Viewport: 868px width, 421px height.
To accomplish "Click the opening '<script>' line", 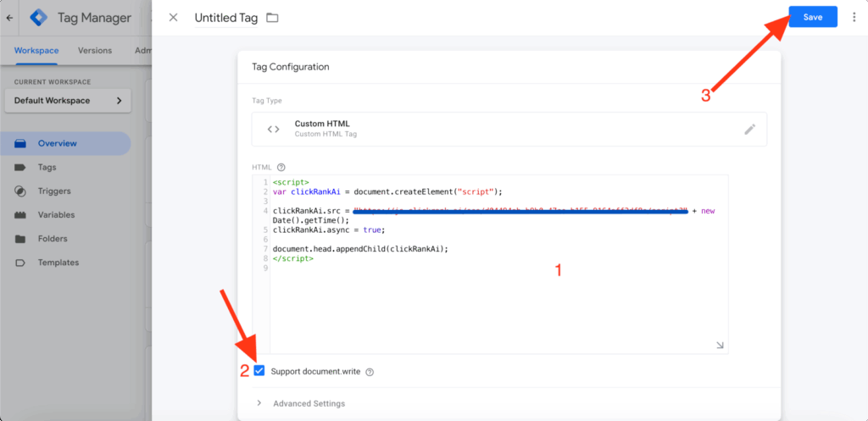I will pos(291,182).
